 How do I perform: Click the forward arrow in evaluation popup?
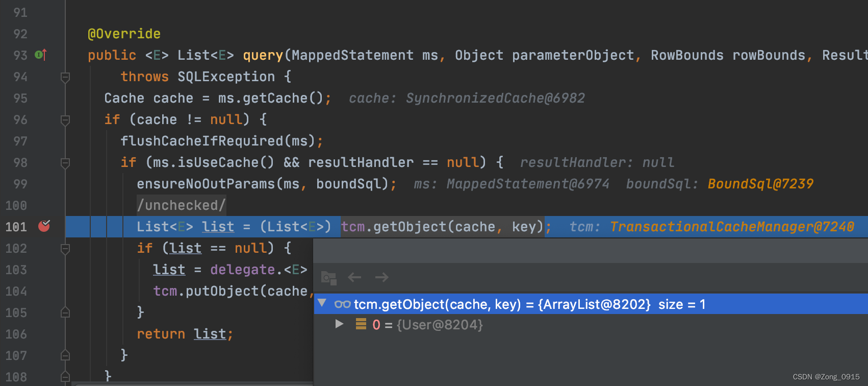click(382, 277)
